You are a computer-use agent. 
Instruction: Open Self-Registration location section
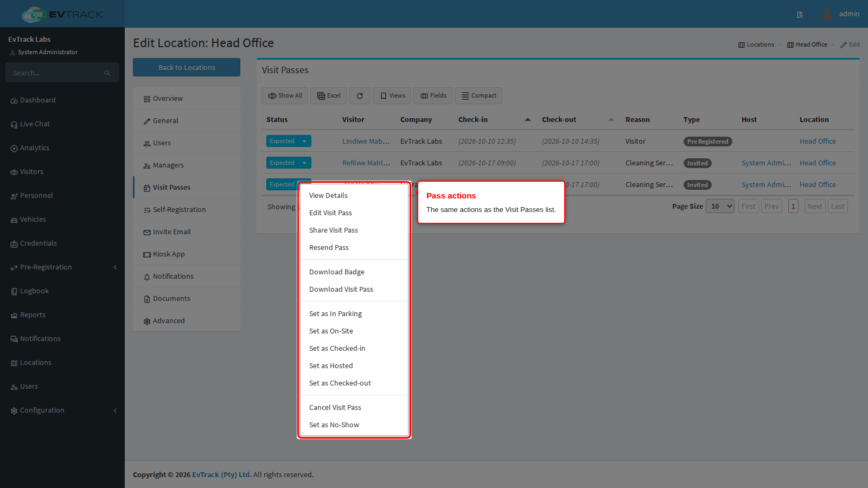click(x=187, y=210)
